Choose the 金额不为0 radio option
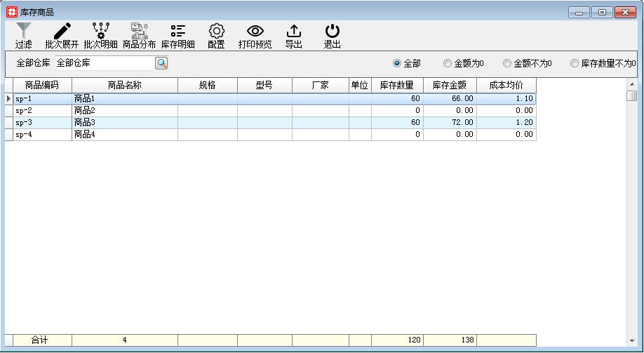The image size is (644, 353). pyautogui.click(x=507, y=63)
